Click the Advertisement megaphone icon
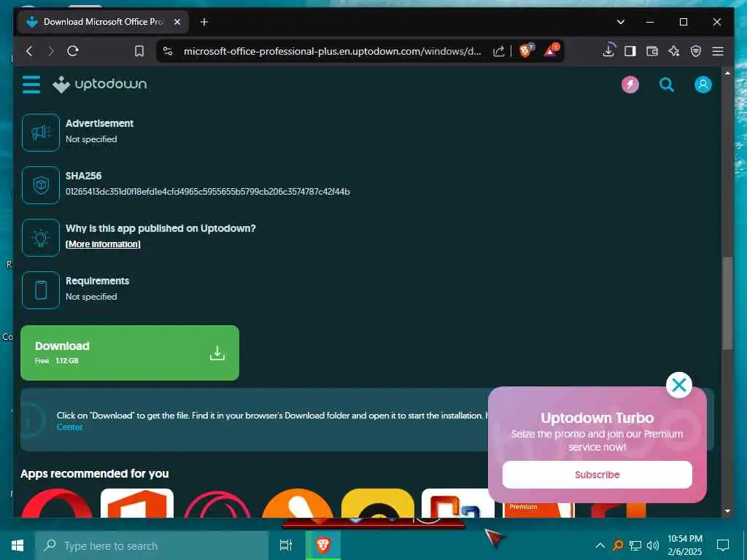The height and width of the screenshot is (560, 747). click(x=41, y=133)
